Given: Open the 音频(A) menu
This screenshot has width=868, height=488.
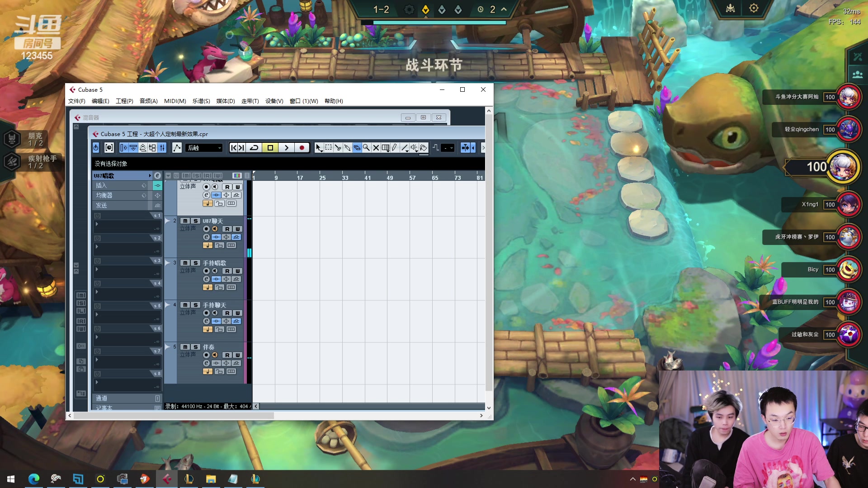Looking at the screenshot, I should pos(148,101).
